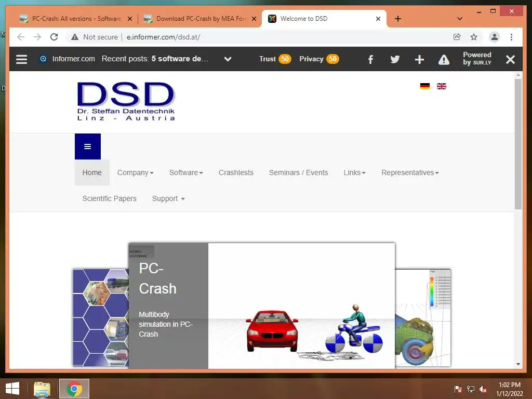The width and height of the screenshot is (532, 399).
Task: Go back using the browser back arrow
Action: coord(21,37)
